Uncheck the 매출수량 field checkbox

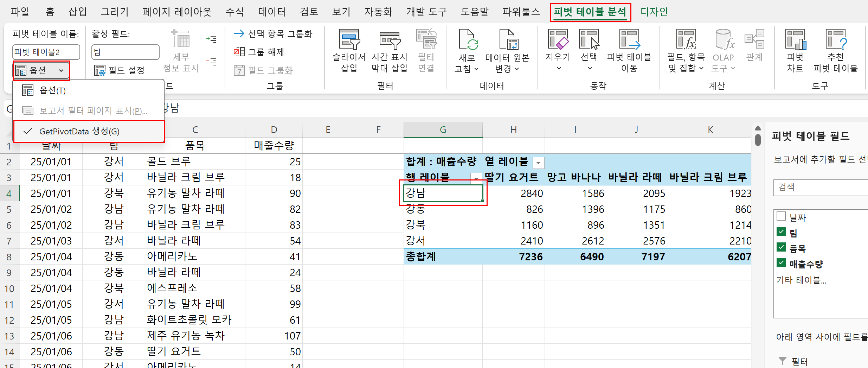coord(781,263)
